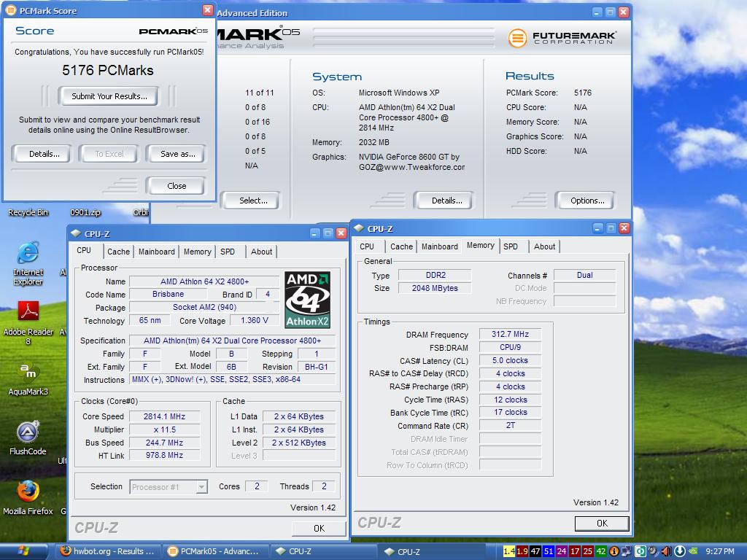Click Close button in PCMark Score dialog
This screenshot has height=560, width=747.
coord(177,186)
